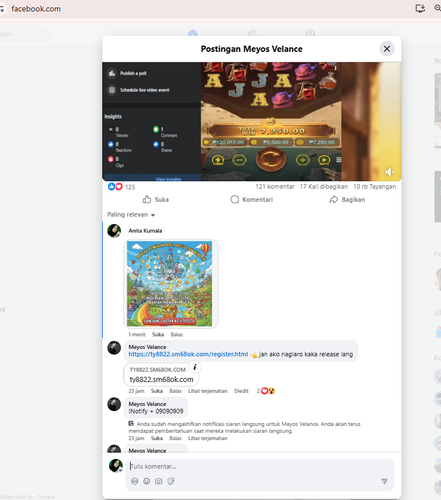
Task: Click Meyos Velance avatar beside link comment
Action: (x=114, y=348)
